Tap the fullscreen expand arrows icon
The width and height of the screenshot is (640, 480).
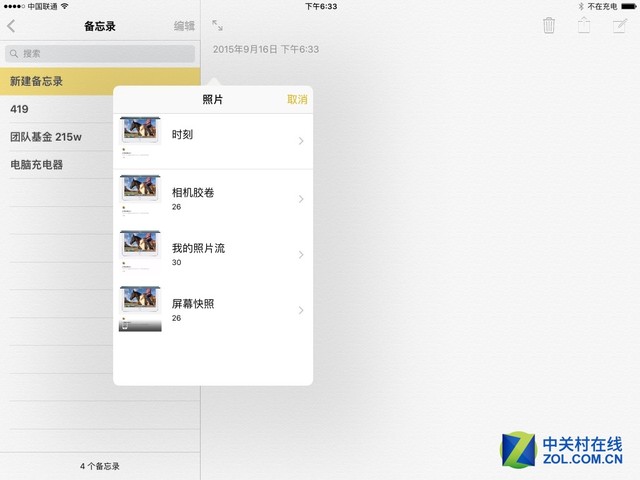[x=218, y=25]
